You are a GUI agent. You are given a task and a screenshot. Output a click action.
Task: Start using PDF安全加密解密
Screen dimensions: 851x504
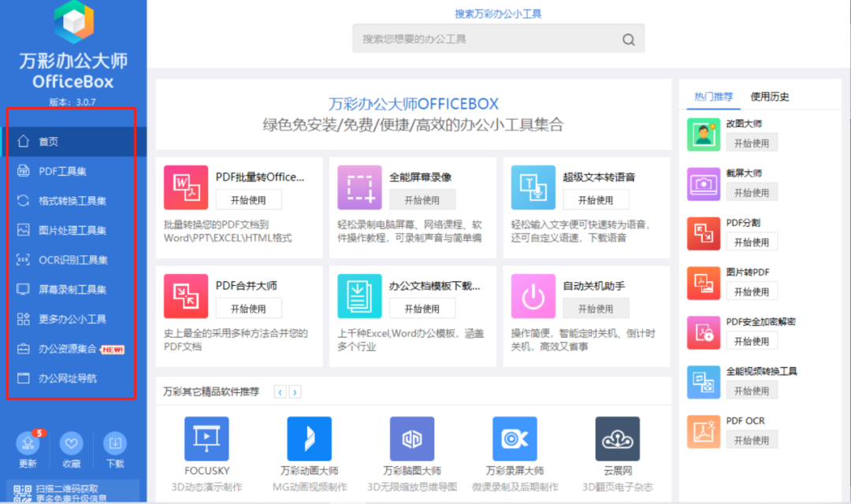(752, 341)
